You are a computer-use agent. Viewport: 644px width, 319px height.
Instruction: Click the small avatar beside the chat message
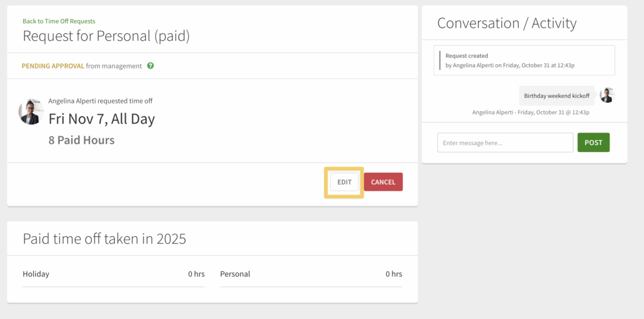point(607,95)
